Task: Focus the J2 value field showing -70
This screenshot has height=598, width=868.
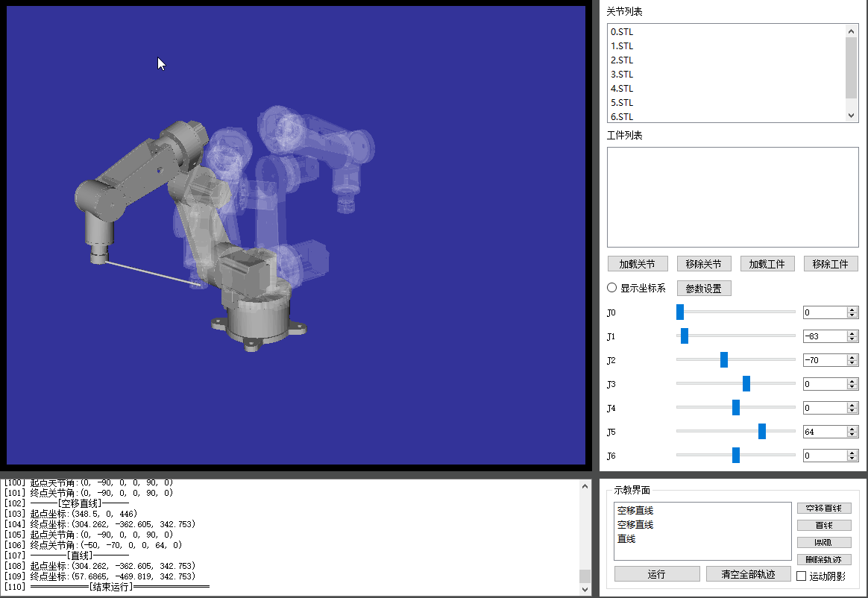Action: click(x=825, y=360)
